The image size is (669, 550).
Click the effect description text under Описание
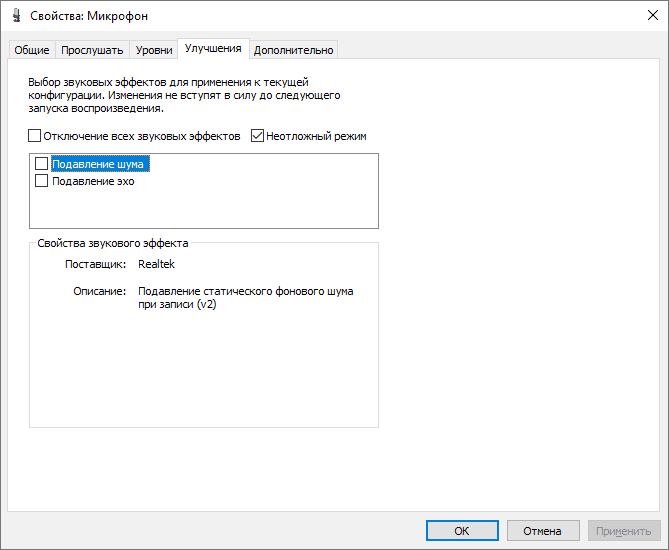point(246,298)
